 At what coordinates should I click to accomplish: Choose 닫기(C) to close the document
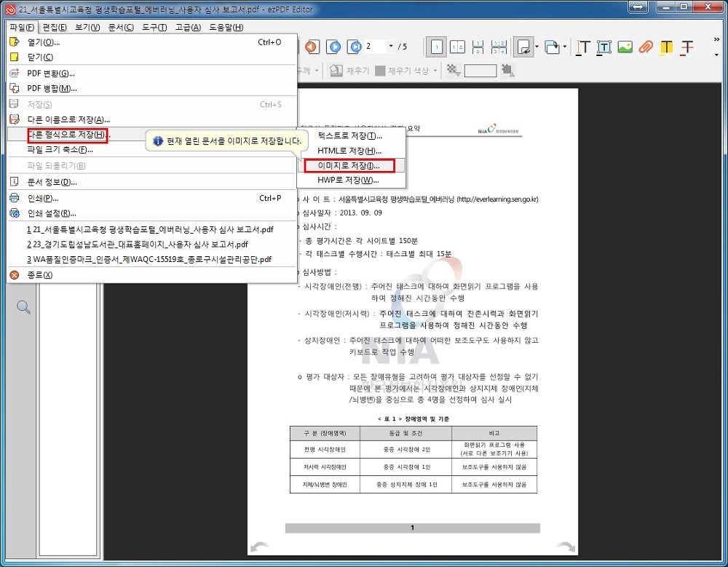pyautogui.click(x=152, y=57)
